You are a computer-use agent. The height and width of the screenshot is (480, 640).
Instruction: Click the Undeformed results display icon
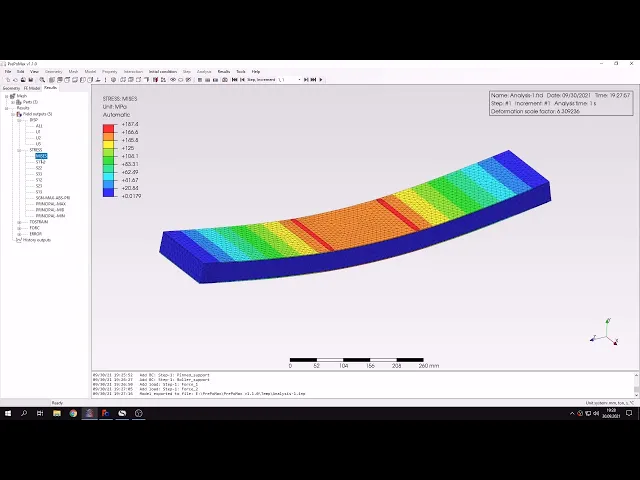coord(200,80)
